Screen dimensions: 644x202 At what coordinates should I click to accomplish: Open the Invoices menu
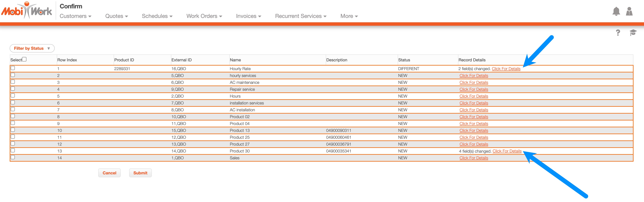tap(248, 16)
